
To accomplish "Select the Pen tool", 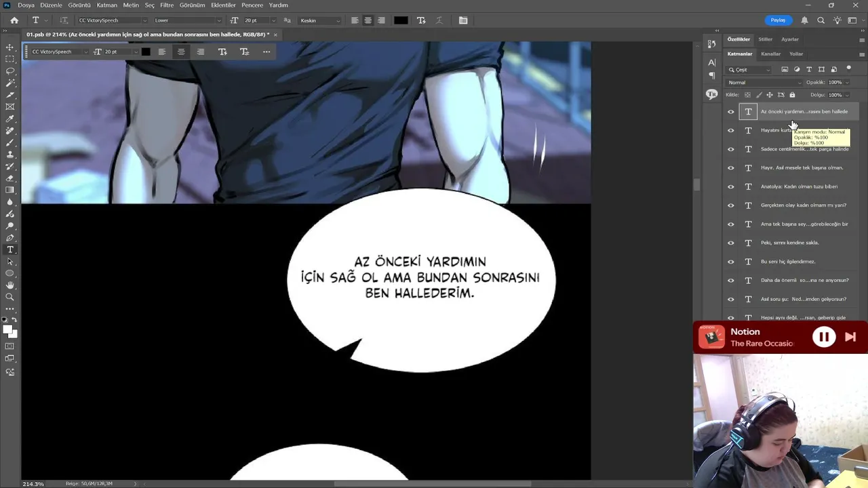I will [x=9, y=238].
